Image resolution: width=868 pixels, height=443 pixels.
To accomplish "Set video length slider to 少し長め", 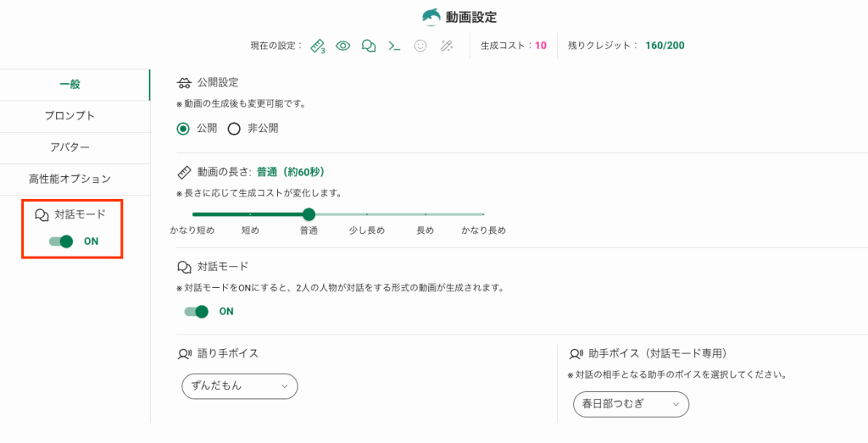I will [367, 214].
